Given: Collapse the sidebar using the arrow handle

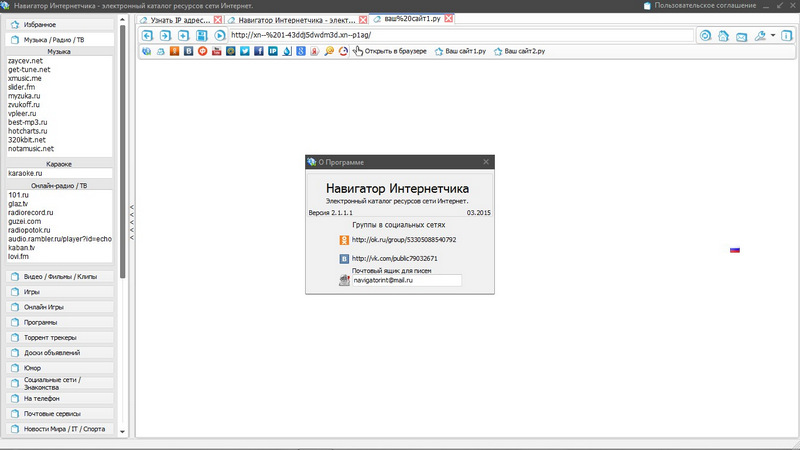Looking at the screenshot, I should (x=132, y=222).
